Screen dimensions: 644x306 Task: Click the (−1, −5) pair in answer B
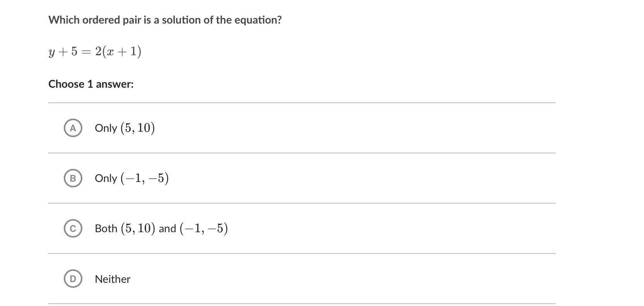click(145, 178)
